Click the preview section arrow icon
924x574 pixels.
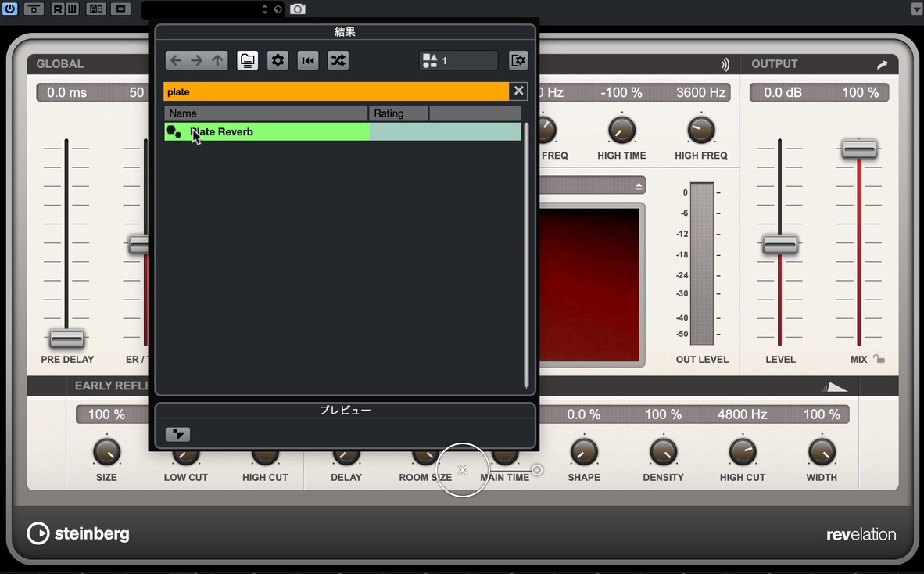(177, 435)
